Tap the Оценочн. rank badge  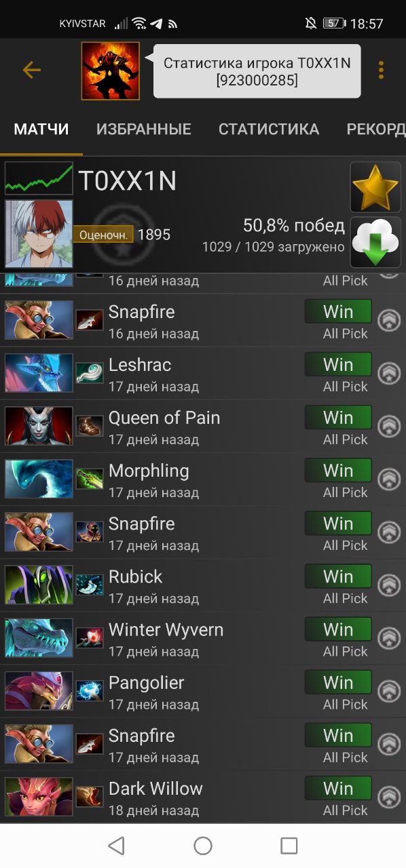coord(103,235)
